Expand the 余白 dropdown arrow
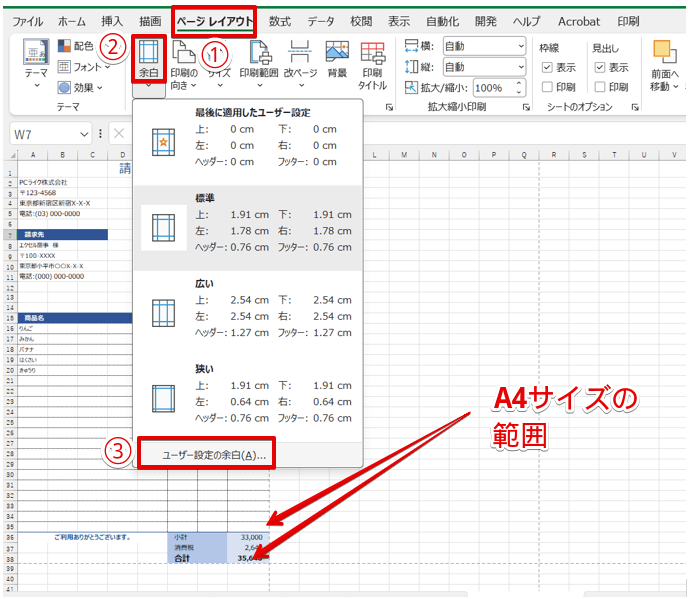Image resolution: width=688 pixels, height=599 pixels. coord(148,86)
